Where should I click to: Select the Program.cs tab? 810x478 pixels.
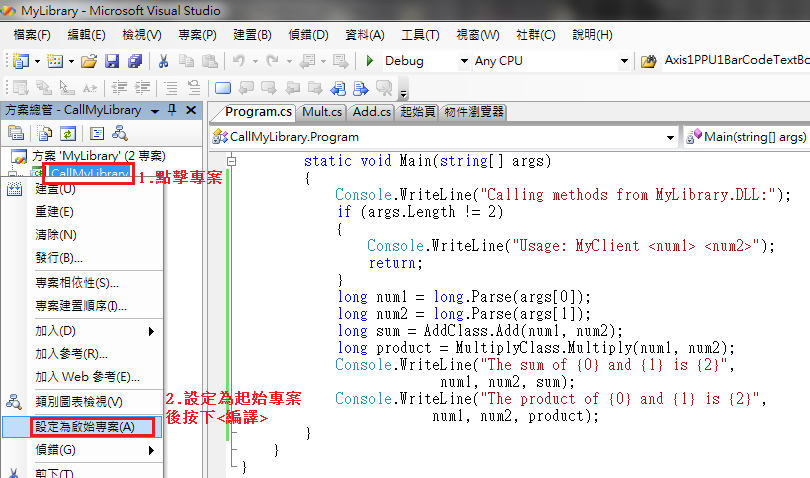click(x=258, y=112)
